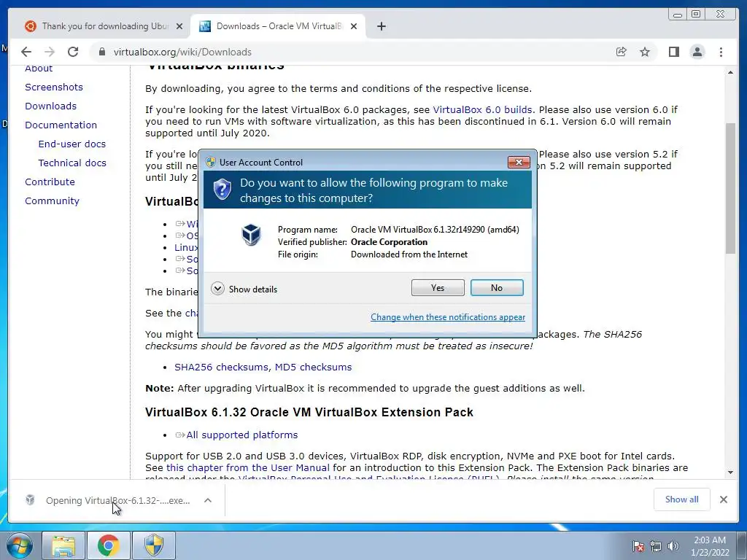Image resolution: width=747 pixels, height=560 pixels.
Task: Click the address bar URL field
Action: tap(352, 52)
